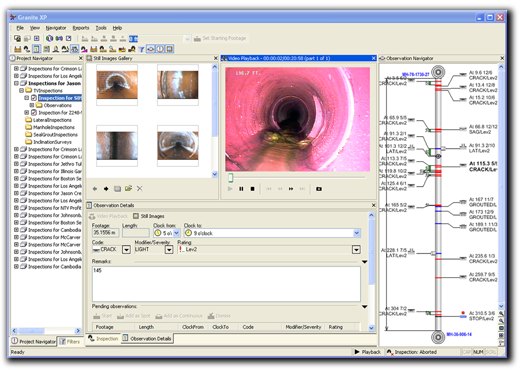Collapse the TVInspections folder node
This screenshot has width=521, height=371.
[x=21, y=91]
